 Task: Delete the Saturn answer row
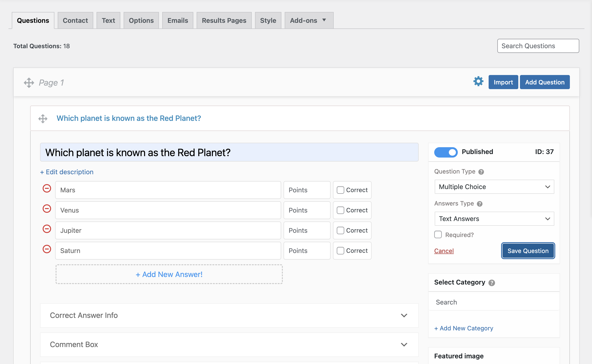click(47, 249)
